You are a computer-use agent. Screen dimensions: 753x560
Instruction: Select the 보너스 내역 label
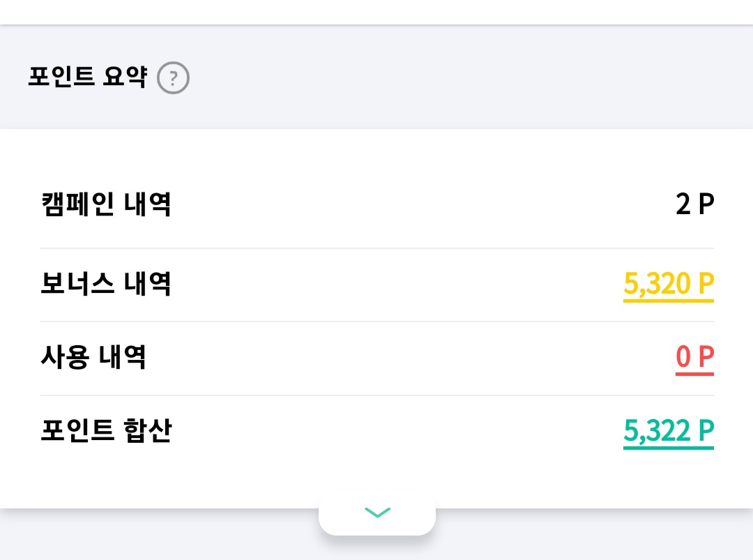tap(106, 284)
